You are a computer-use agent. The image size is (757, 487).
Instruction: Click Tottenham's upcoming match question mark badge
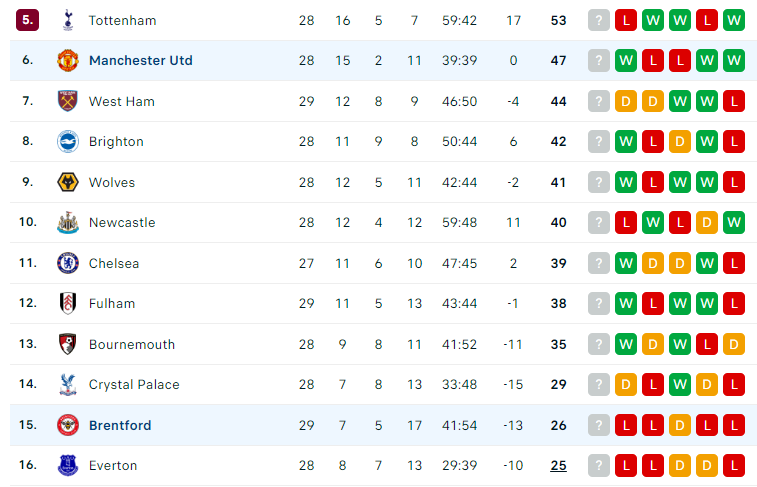[599, 20]
